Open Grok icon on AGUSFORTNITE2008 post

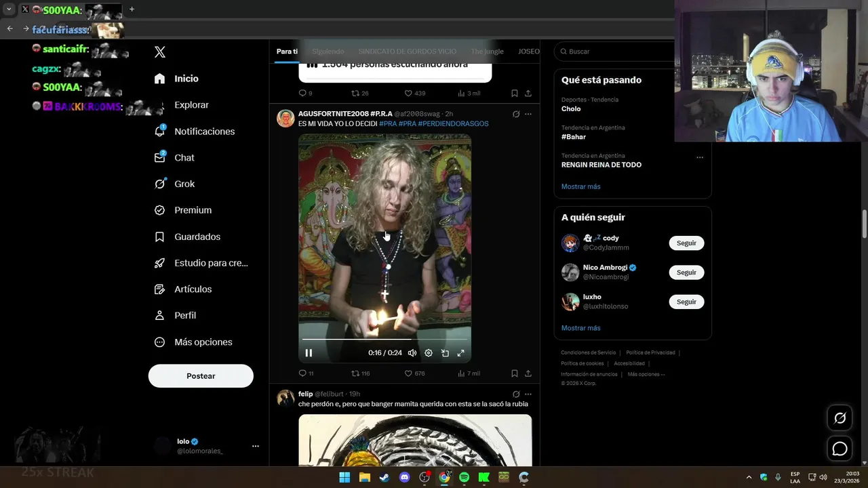point(516,114)
